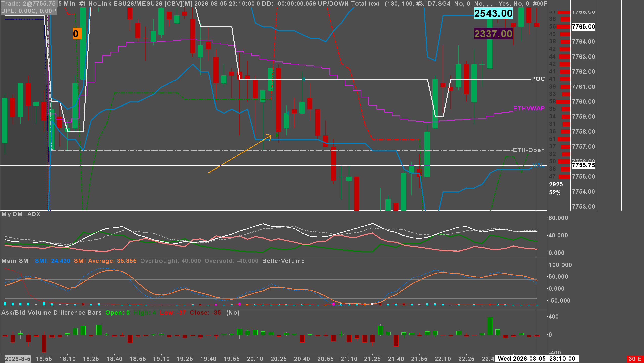The image size is (644, 363).
Task: Select the 7758.00 price scale value
Action: tap(583, 132)
